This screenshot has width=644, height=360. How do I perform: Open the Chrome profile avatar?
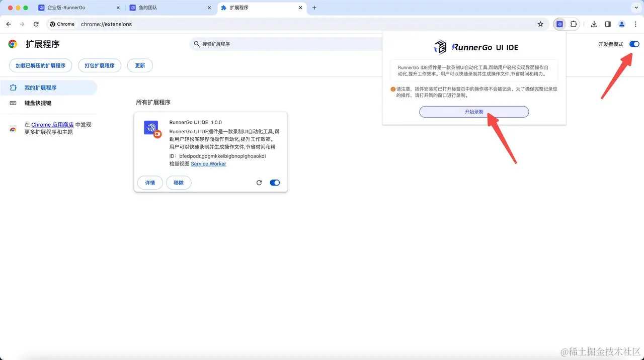click(x=622, y=24)
